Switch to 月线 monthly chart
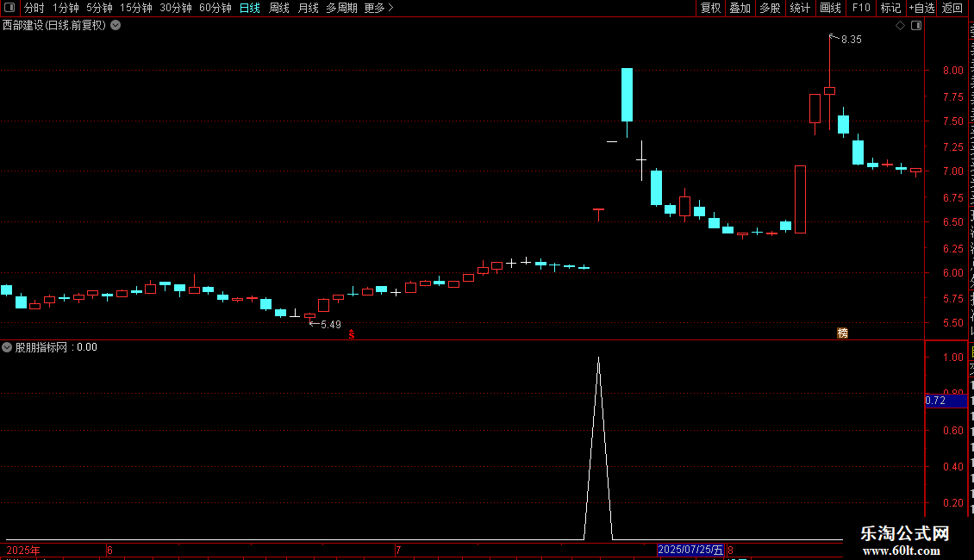 click(308, 8)
